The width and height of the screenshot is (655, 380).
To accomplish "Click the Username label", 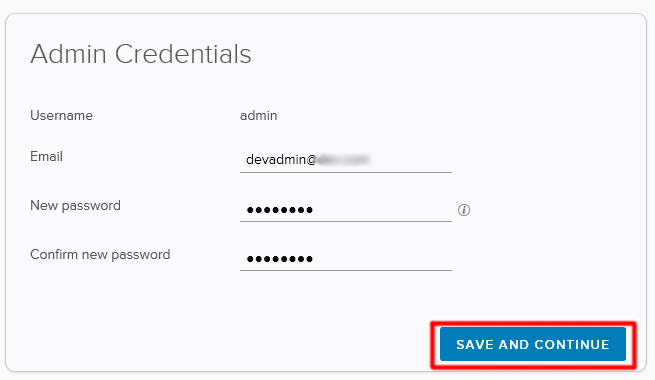I will (61, 115).
